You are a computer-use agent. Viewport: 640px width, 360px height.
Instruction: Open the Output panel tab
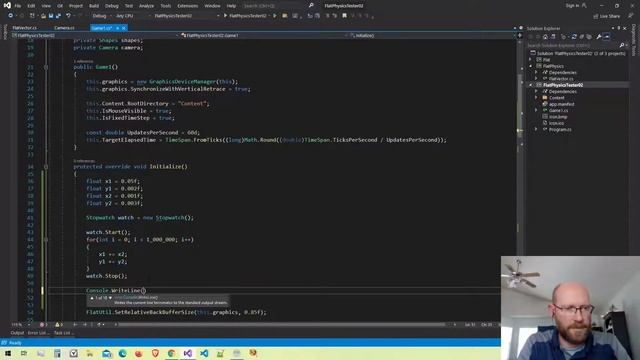tap(17, 333)
